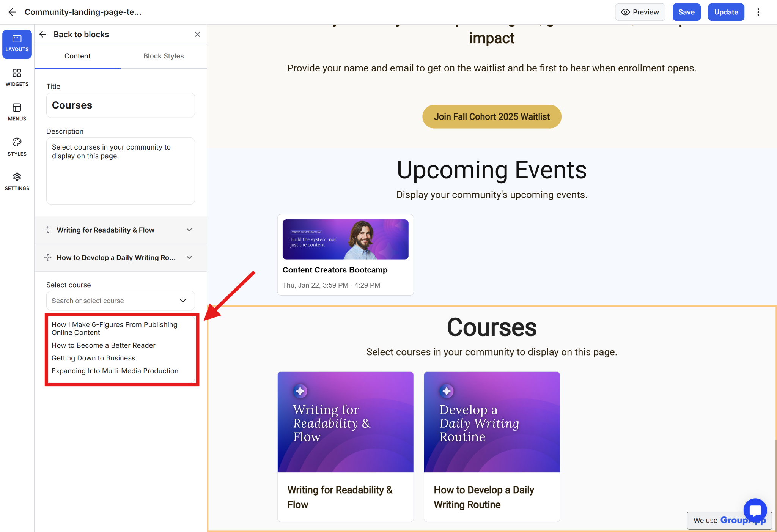Screen dimensions: 777x532
Task: Click the Courses title input field
Action: tap(120, 105)
